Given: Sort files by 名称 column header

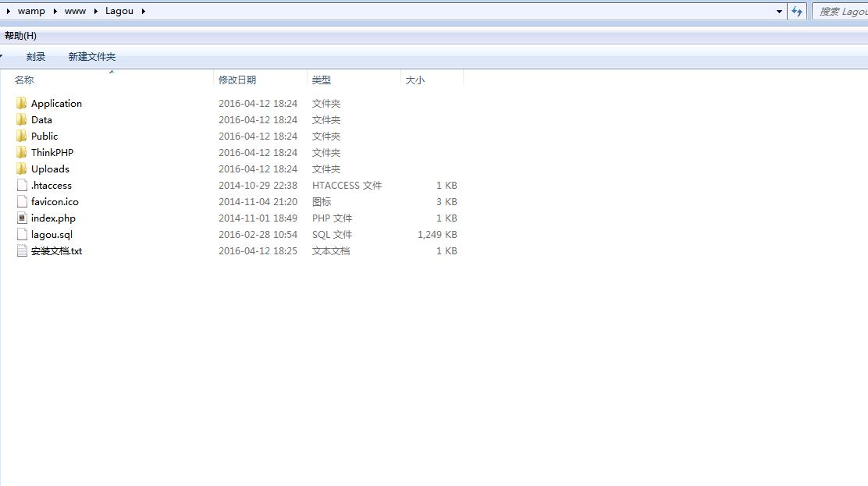Looking at the screenshot, I should (x=24, y=80).
